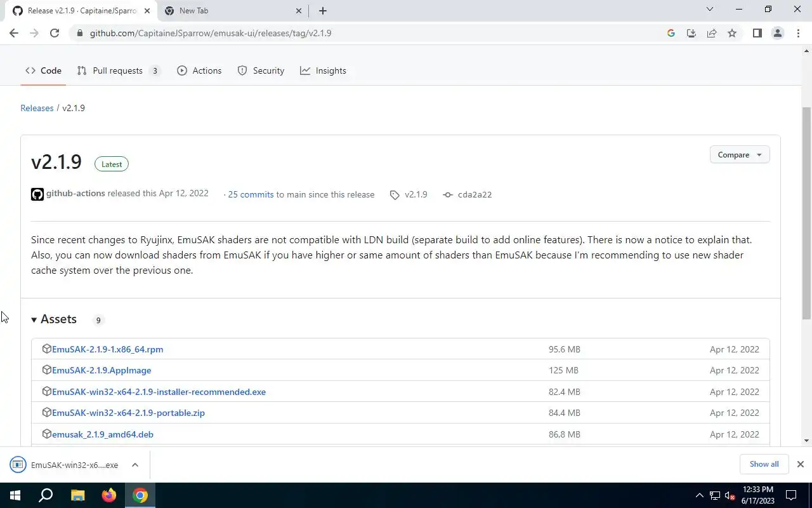Image resolution: width=812 pixels, height=508 pixels.
Task: Open the Chrome profile avatar
Action: tap(777, 33)
